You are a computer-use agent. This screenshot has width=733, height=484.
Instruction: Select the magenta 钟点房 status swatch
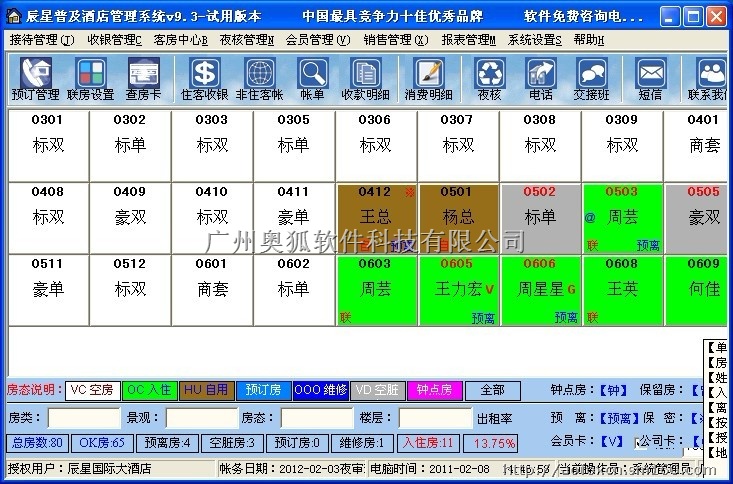(434, 391)
